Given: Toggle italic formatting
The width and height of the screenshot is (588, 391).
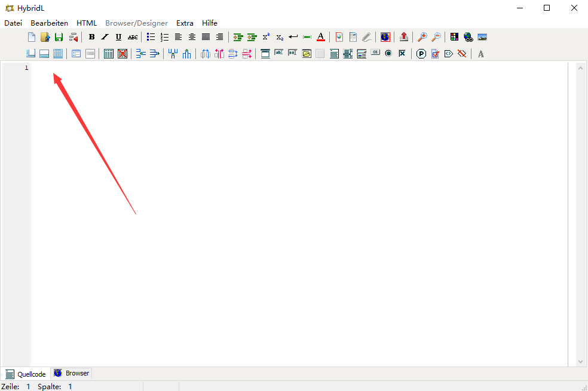Looking at the screenshot, I should pyautogui.click(x=105, y=37).
